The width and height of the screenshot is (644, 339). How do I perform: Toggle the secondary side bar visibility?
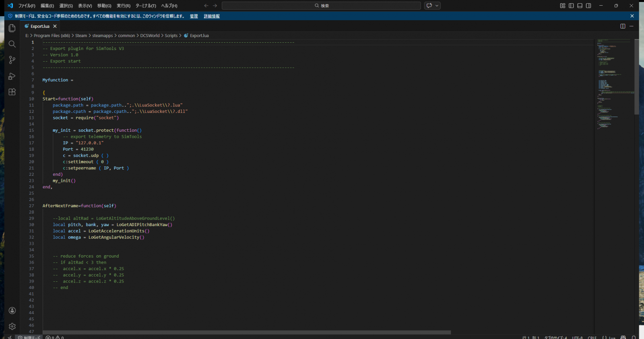[x=588, y=6]
